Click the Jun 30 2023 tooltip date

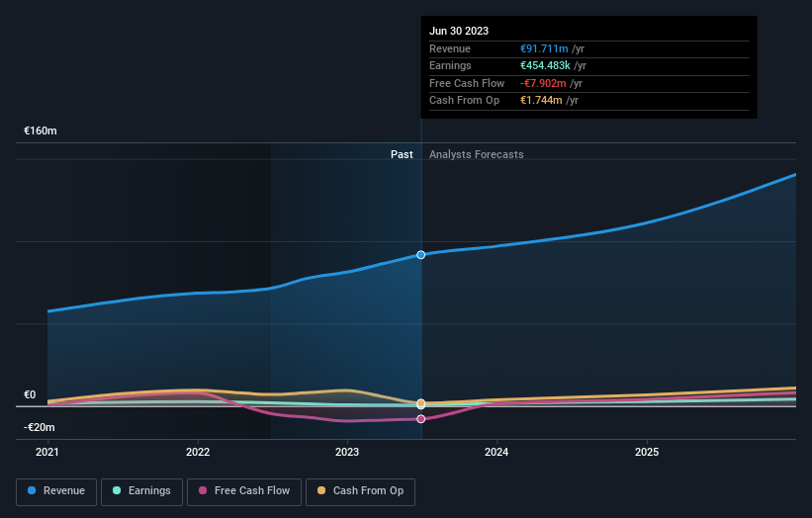tap(459, 31)
